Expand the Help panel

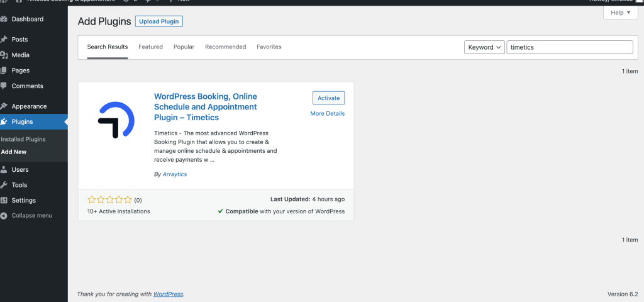point(620,13)
